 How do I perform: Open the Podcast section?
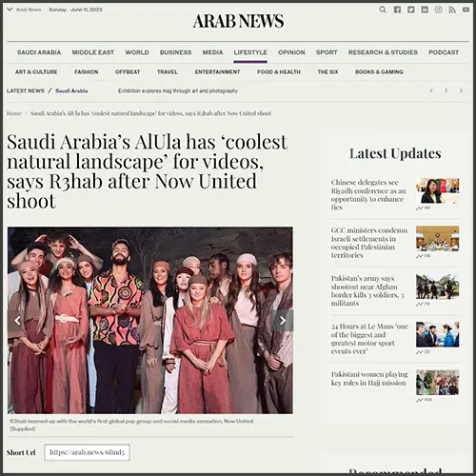click(444, 52)
